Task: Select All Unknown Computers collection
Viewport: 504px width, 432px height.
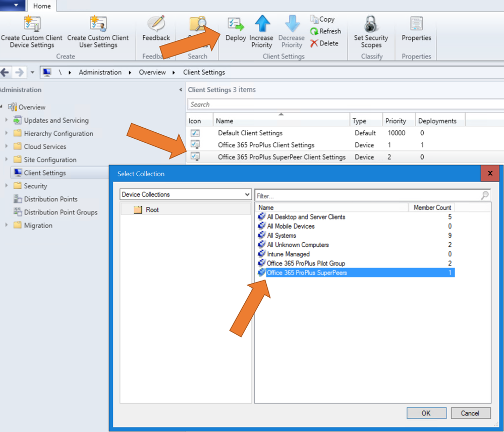Action: pyautogui.click(x=356, y=245)
